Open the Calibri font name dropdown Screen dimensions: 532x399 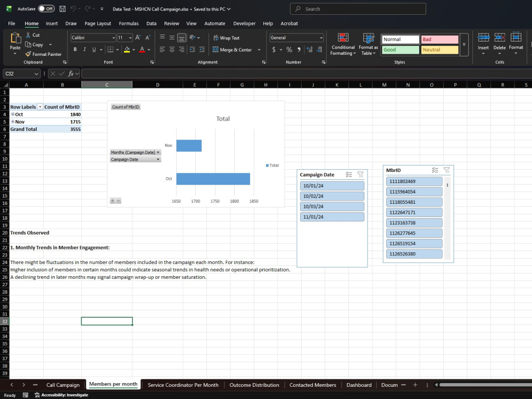[113, 38]
